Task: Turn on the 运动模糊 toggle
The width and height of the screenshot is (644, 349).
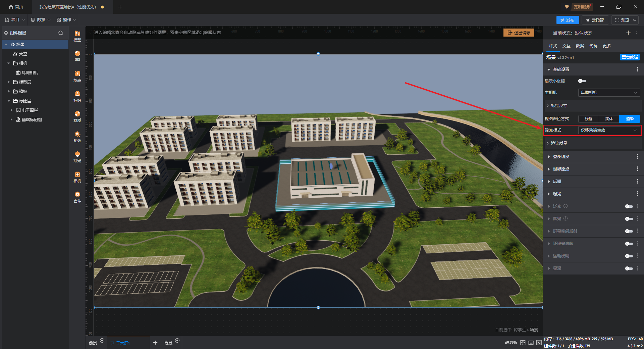Action: tap(629, 256)
